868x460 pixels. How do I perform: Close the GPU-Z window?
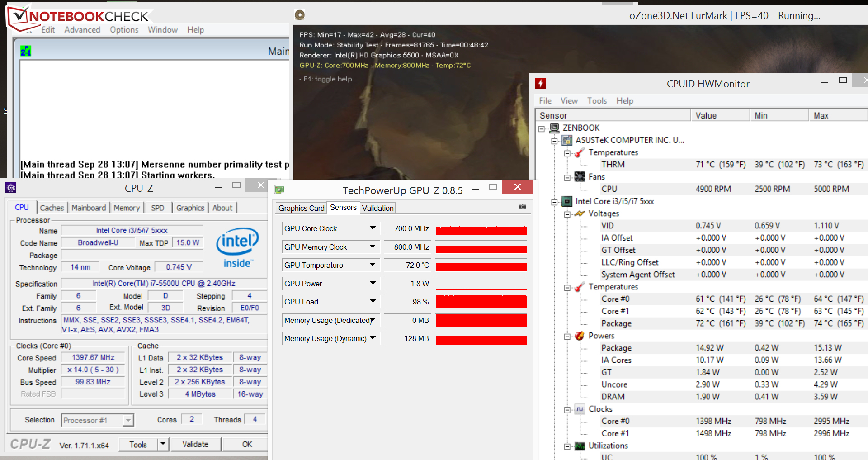coord(518,187)
